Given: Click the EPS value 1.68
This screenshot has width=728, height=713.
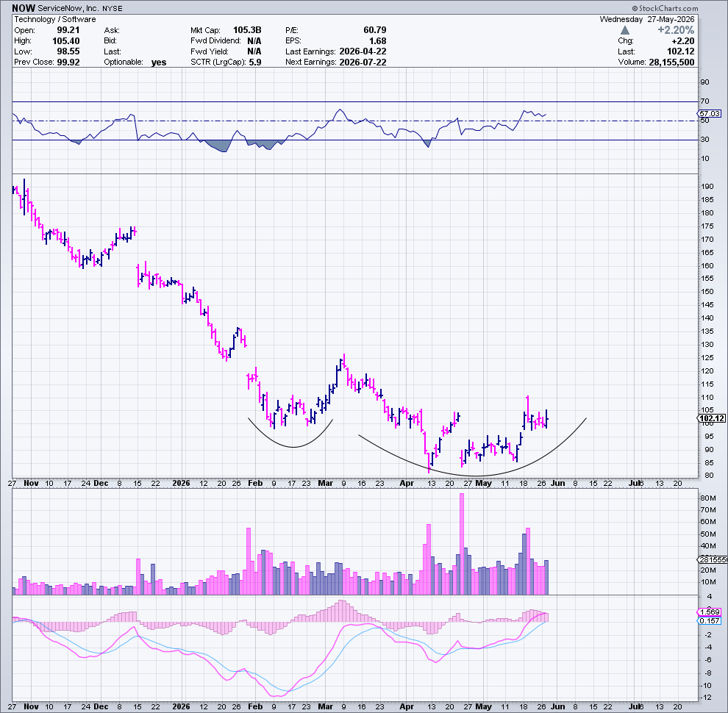Looking at the screenshot, I should click(377, 41).
